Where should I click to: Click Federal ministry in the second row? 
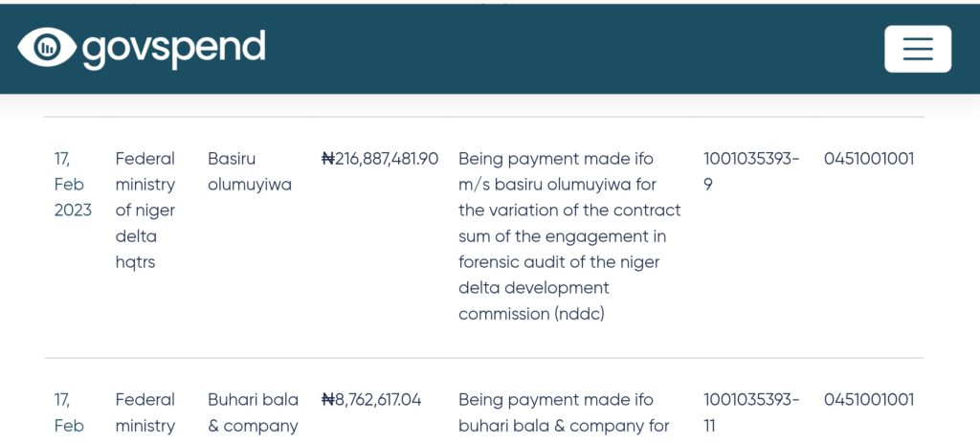[x=145, y=412]
